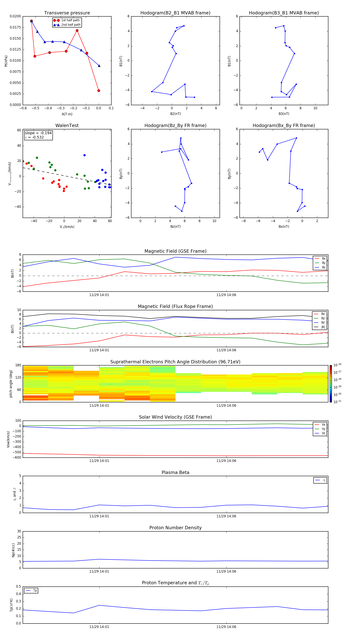Click '11/29 14:06' tick under GSE magnetic field
The width and height of the screenshot is (351, 644).
click(x=226, y=295)
